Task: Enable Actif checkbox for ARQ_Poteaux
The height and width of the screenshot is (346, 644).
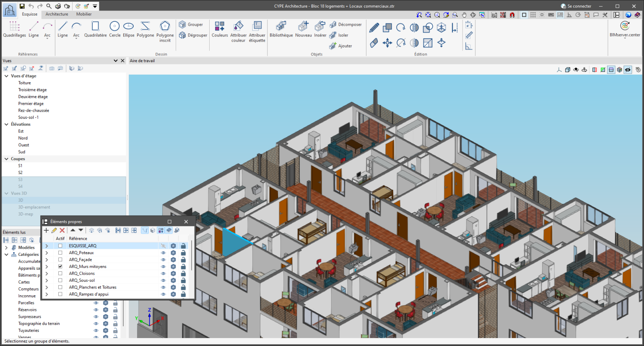Action: [x=60, y=253]
